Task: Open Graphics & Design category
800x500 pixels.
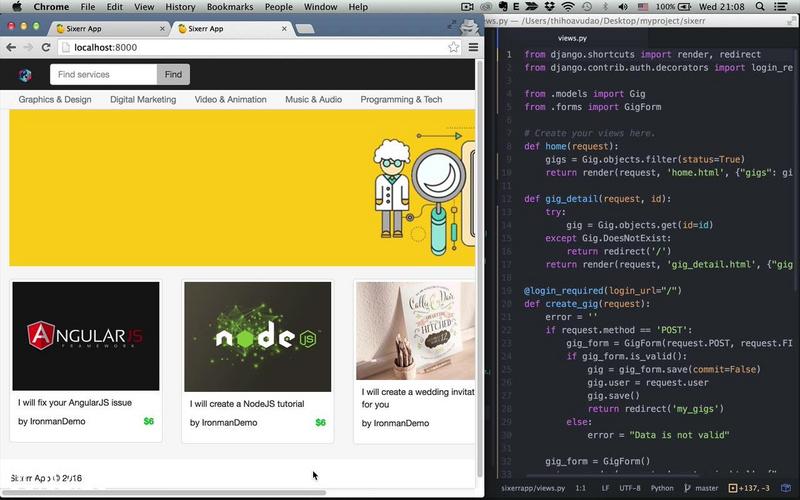Action: click(x=55, y=99)
